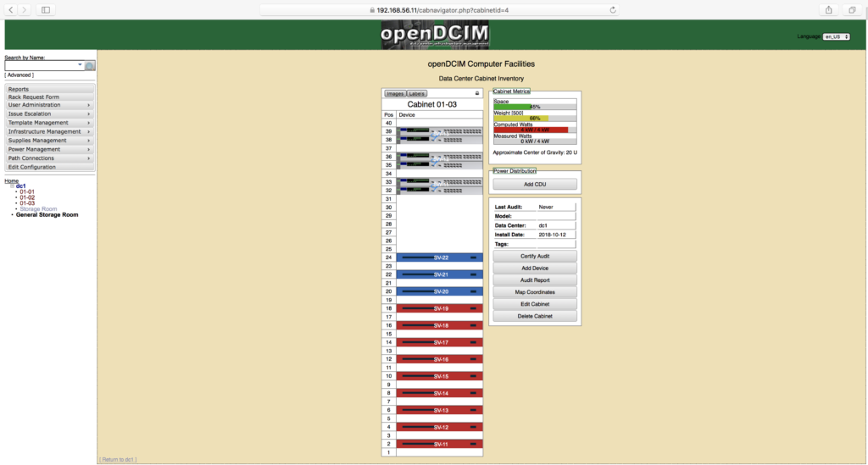
Task: Click the Audit Report button
Action: pos(535,280)
